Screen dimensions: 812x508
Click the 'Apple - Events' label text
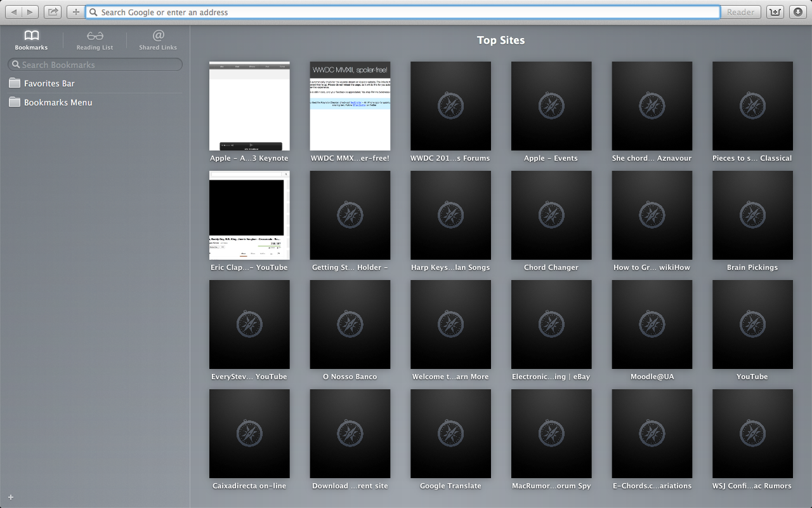[551, 158]
